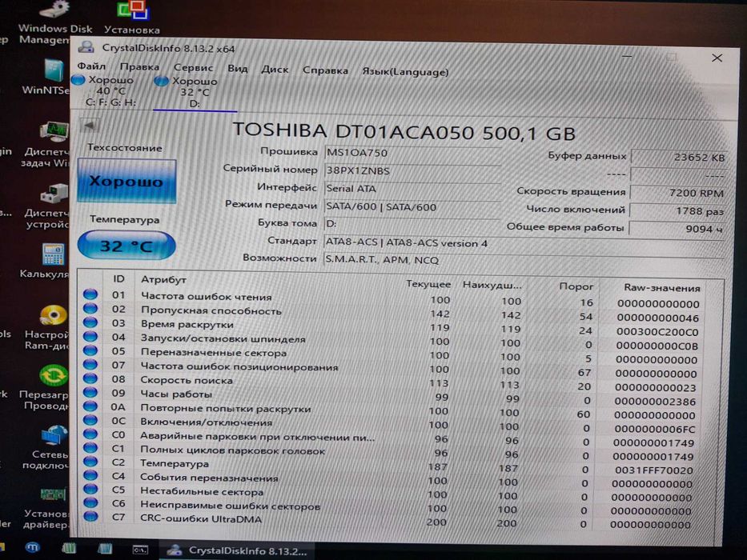The width and height of the screenshot is (747, 560).
Task: Click the ATA8-ACS standard field
Action: [524, 243]
